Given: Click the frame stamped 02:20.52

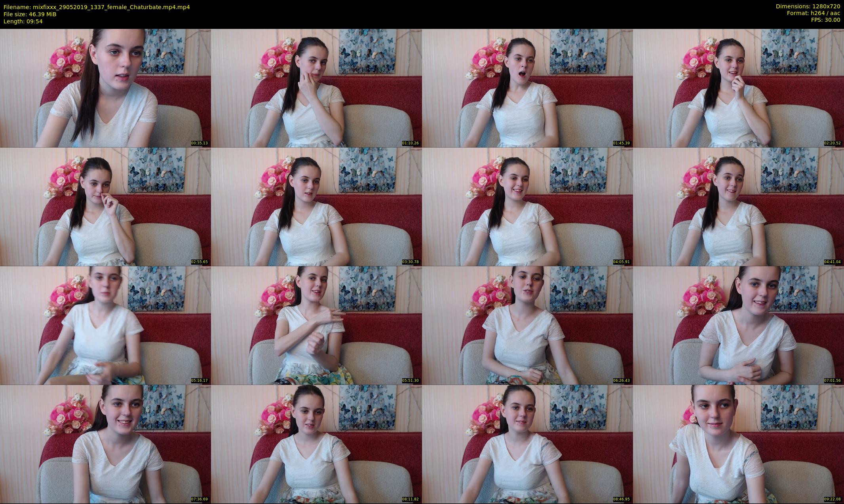Looking at the screenshot, I should click(738, 88).
